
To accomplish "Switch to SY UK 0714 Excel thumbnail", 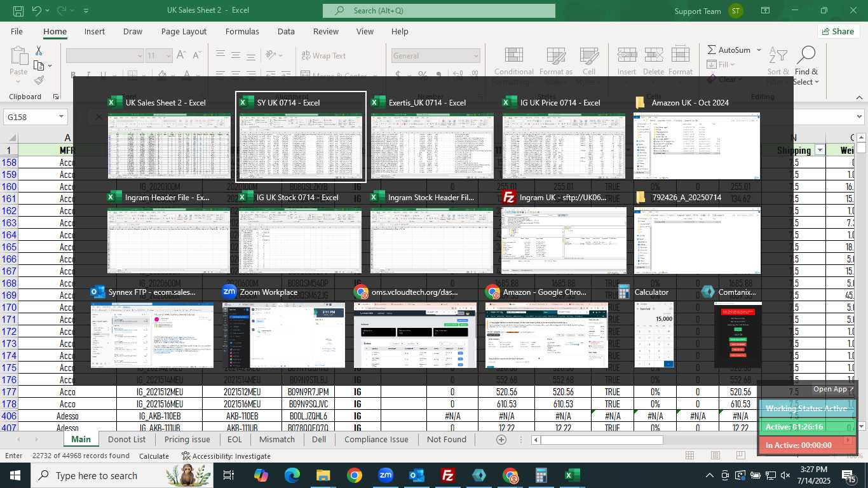I will tap(301, 137).
